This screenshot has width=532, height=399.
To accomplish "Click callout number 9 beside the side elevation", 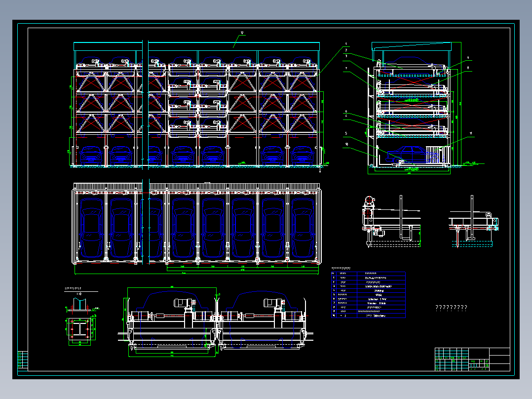I will [468, 58].
